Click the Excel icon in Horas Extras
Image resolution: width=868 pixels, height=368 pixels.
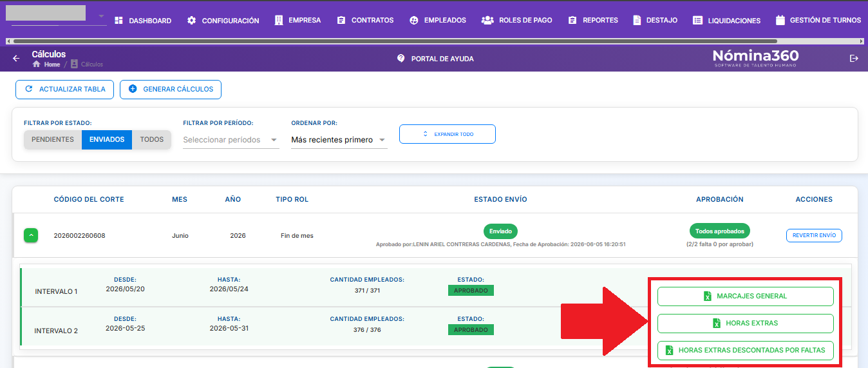point(717,324)
